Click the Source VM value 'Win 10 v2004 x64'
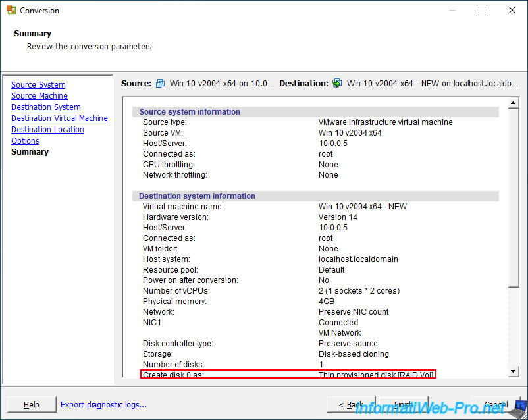Viewport: 528px width, 420px height. 350,133
